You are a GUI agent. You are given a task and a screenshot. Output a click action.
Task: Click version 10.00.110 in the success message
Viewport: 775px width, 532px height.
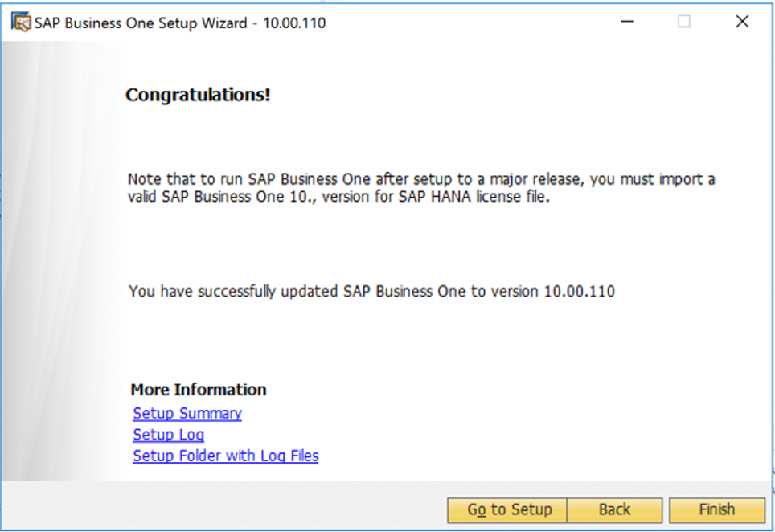click(579, 291)
